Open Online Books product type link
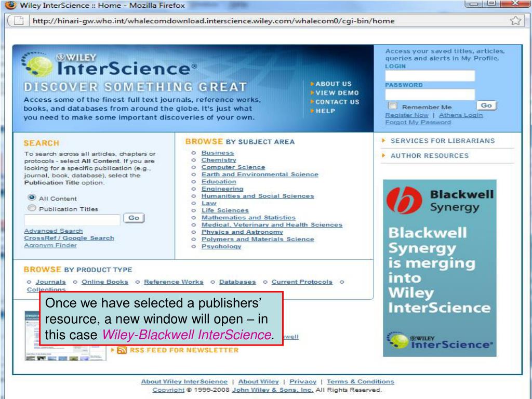 [x=105, y=282]
